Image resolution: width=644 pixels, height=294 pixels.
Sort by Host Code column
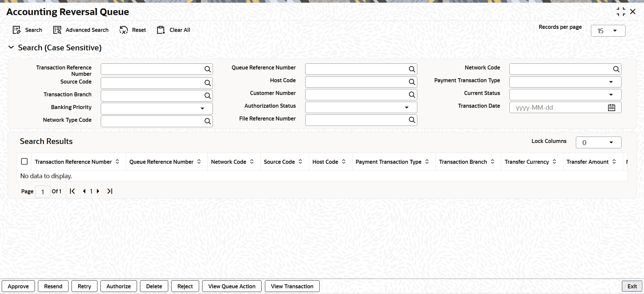[343, 161]
